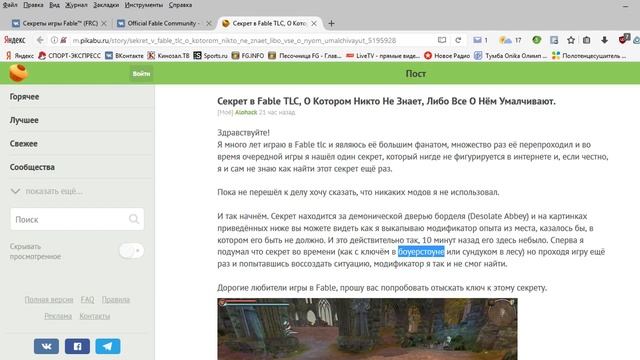Screen dimensions: 640x360
Task: Open the LiveTV bookmark
Action: [x=383, y=56]
